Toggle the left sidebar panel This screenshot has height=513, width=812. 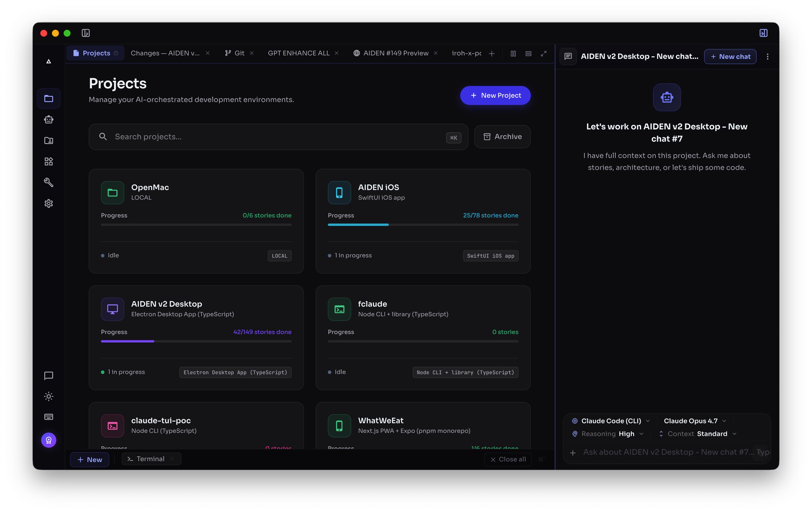pos(86,33)
